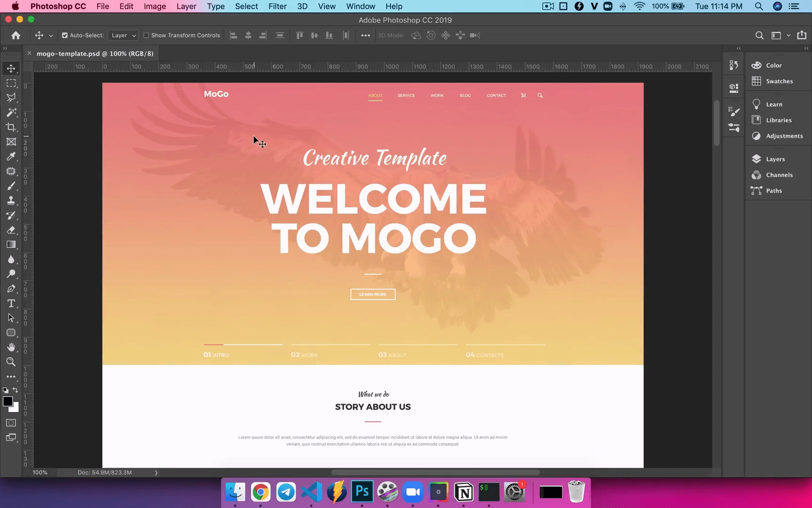Screen dimensions: 812x508
Task: Select the Clone Stamp tool
Action: pos(11,200)
